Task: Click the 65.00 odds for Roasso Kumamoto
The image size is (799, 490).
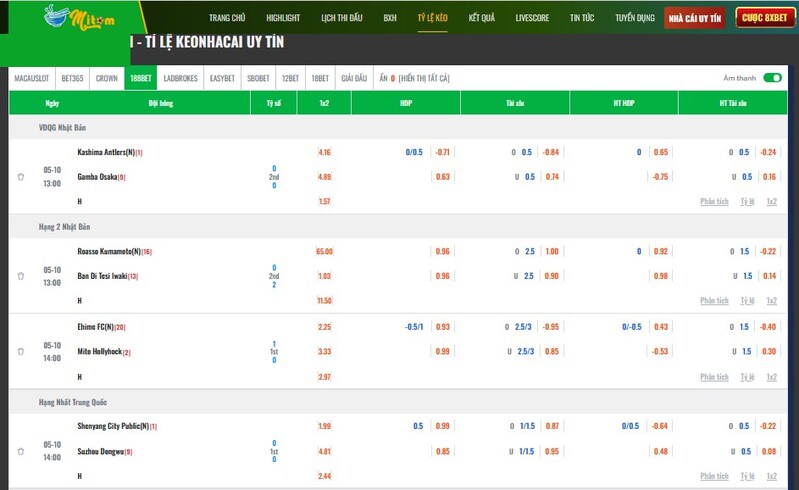Action: tap(324, 251)
